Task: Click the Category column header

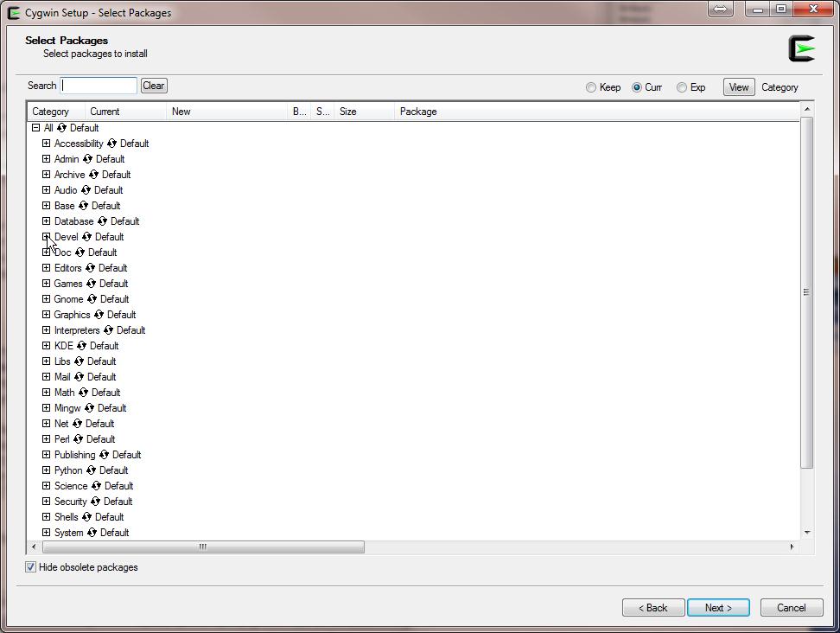Action: pyautogui.click(x=56, y=112)
